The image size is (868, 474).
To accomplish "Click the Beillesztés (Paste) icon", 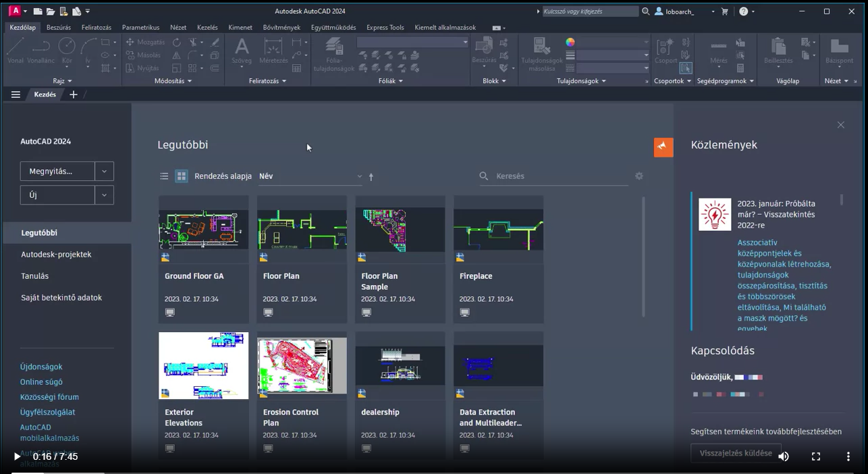I will pos(778,51).
